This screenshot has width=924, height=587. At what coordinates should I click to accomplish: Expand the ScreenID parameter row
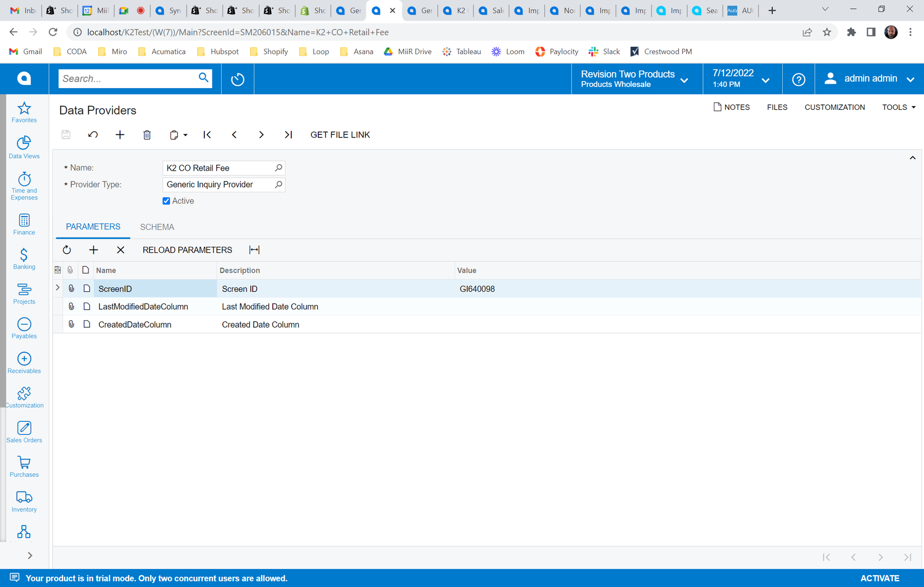coord(57,288)
